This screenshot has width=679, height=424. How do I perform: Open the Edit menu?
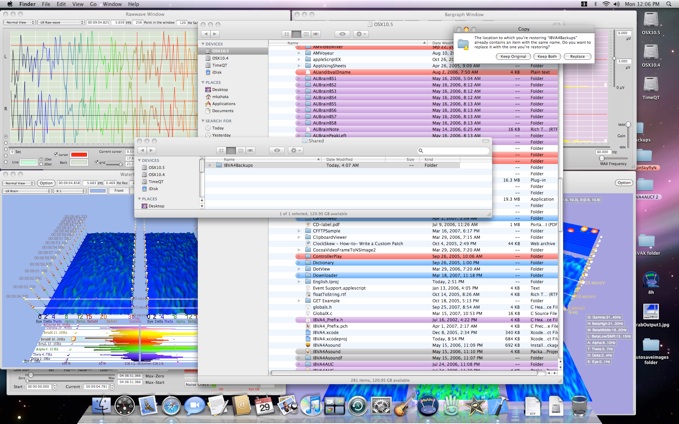click(x=61, y=4)
